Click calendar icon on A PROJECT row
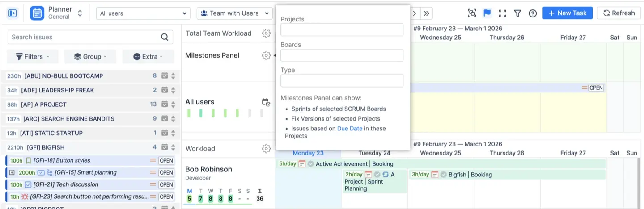 (165, 104)
